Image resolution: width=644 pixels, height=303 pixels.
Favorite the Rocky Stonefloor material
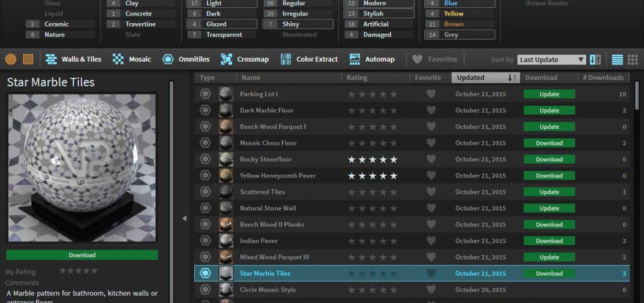(x=431, y=159)
